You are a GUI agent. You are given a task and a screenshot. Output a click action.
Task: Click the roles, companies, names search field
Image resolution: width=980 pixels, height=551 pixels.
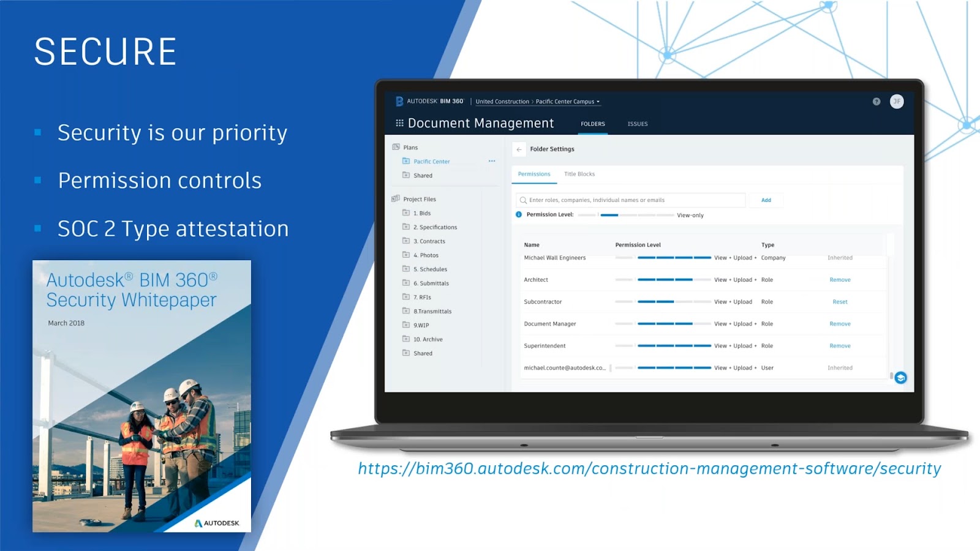pyautogui.click(x=631, y=200)
